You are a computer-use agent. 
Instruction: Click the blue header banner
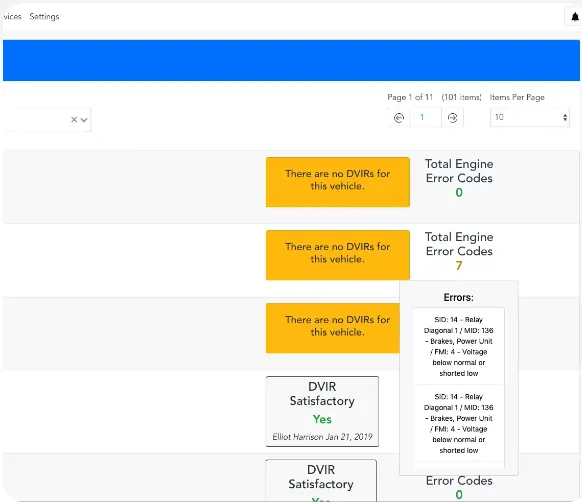(x=291, y=60)
